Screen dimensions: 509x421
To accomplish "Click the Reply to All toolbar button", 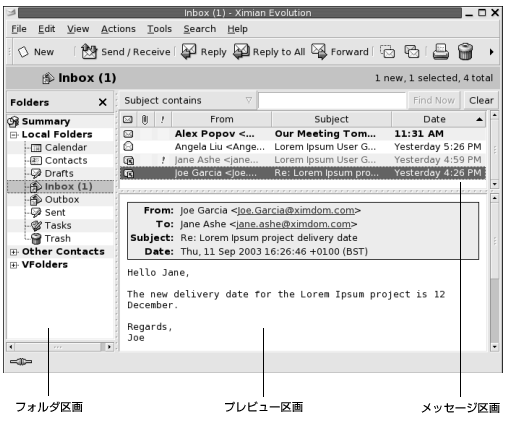I will tap(269, 52).
